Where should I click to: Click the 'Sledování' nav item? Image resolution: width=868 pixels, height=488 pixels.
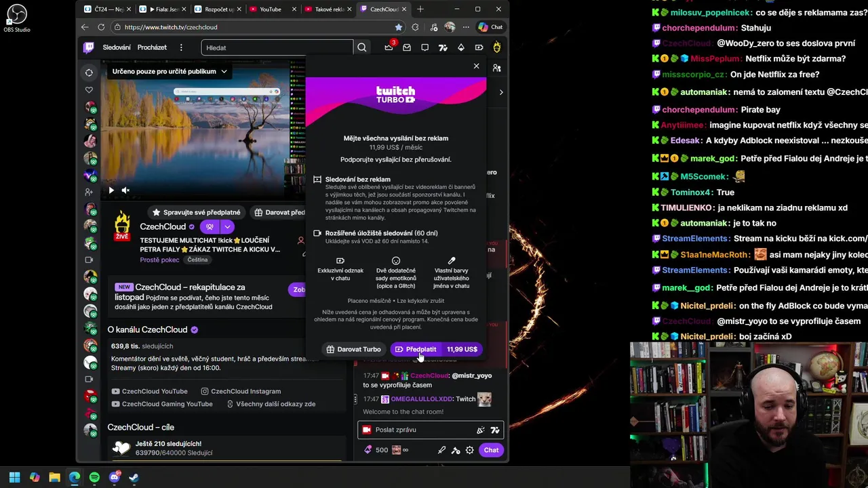click(x=117, y=47)
